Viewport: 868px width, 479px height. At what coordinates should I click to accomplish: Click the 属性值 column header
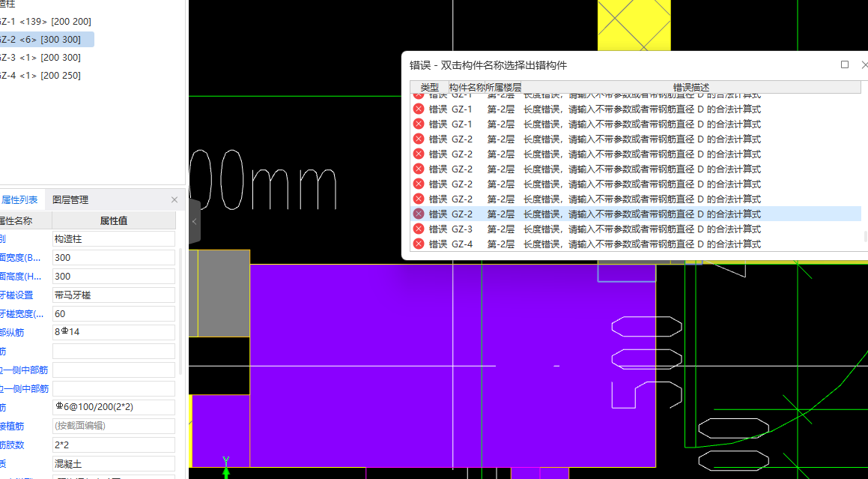[x=114, y=220]
